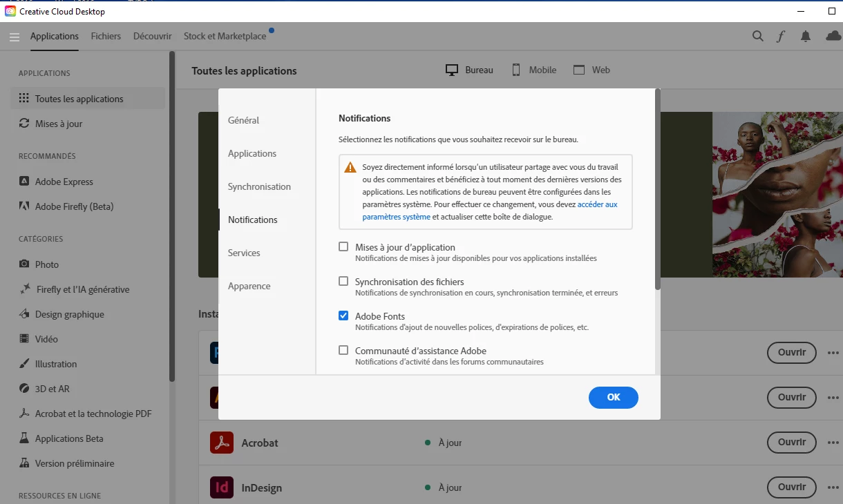Image resolution: width=843 pixels, height=504 pixels.
Task: Click Ouvrir button for InDesign
Action: pos(792,487)
